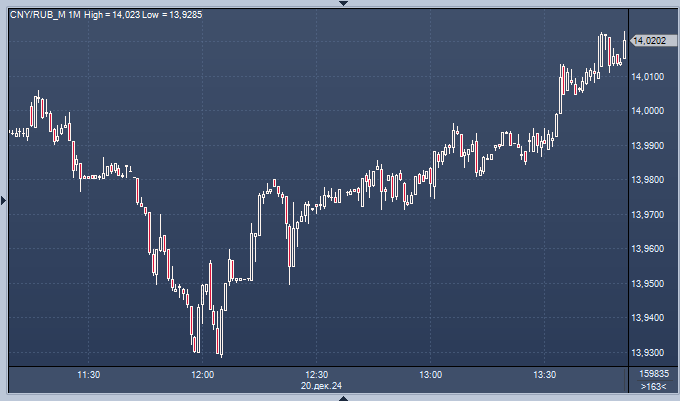Click the 14,0100 price axis label
This screenshot has height=401, width=680.
(652, 76)
